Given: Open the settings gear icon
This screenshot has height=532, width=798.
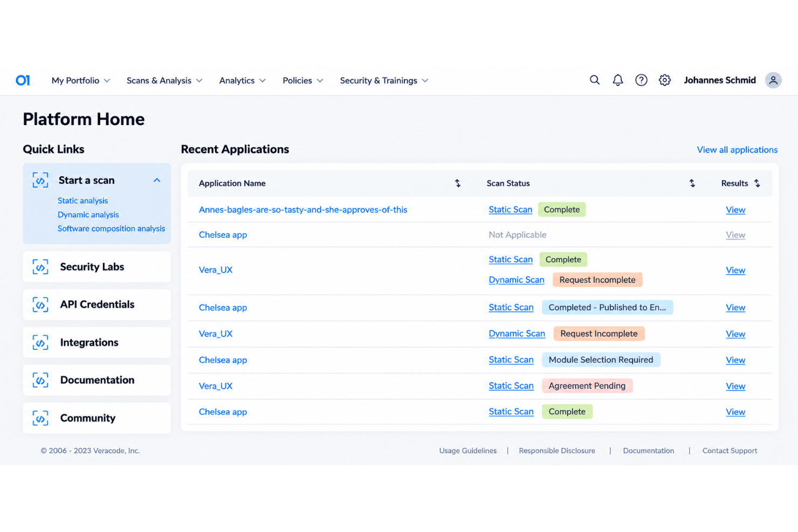Looking at the screenshot, I should [x=664, y=80].
